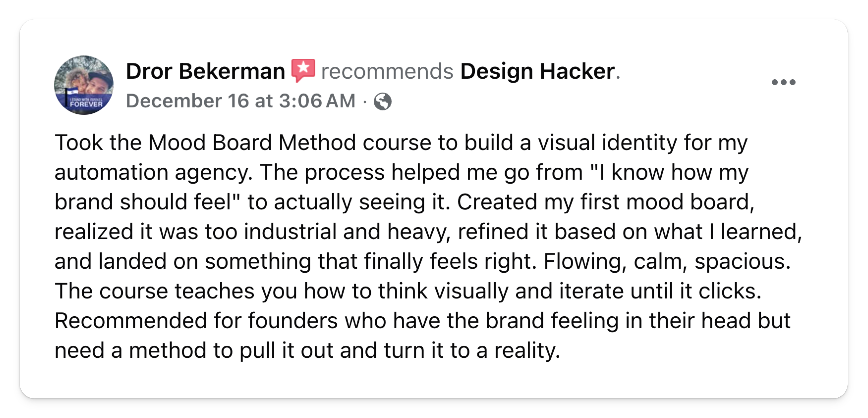Click the red star recommendation badge
868x418 pixels.
pyautogui.click(x=303, y=70)
